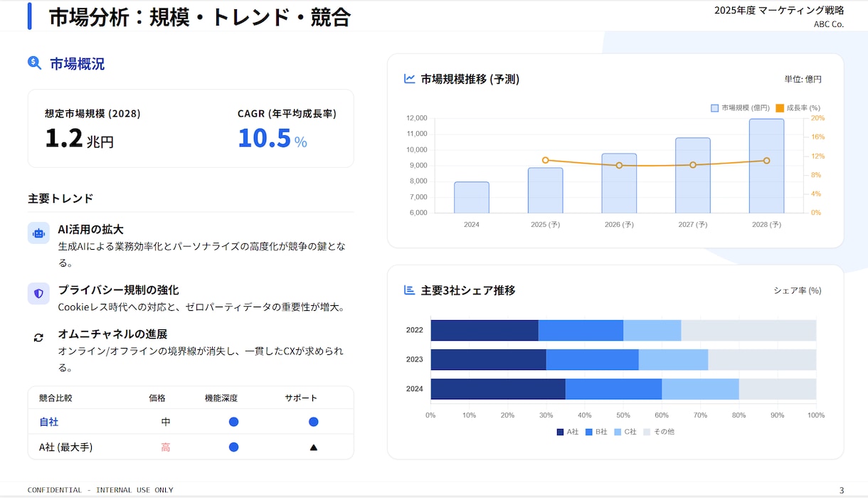Screen dimensions: 868x498
Task: Click the AI活用の拡大 trend title
Action: [x=91, y=229]
